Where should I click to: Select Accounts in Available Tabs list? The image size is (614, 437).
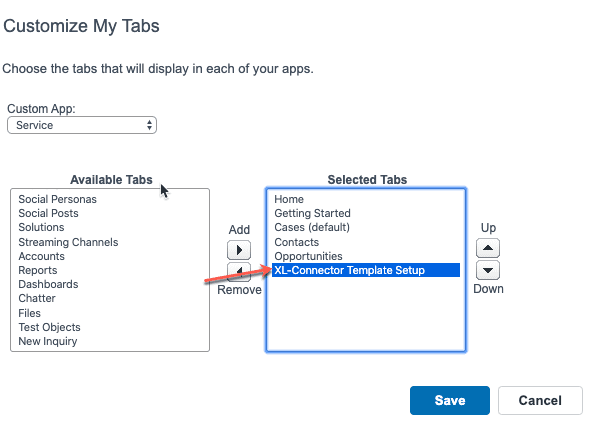pos(42,256)
